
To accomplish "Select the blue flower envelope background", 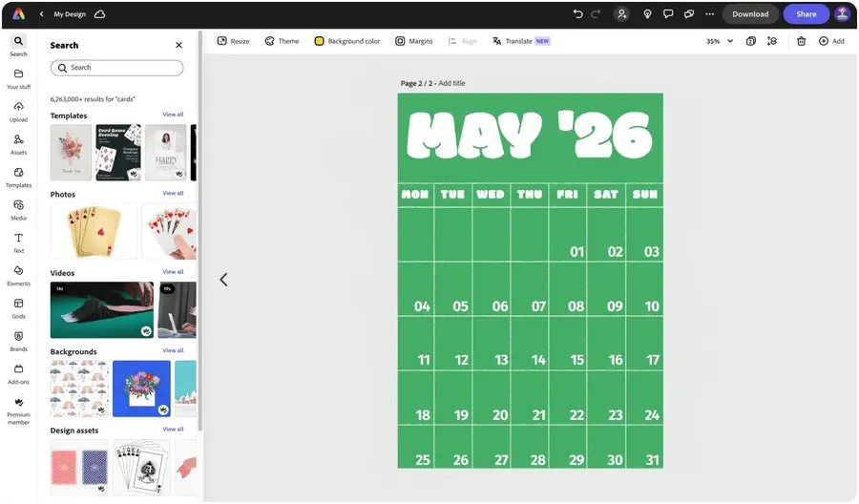I will pos(141,388).
